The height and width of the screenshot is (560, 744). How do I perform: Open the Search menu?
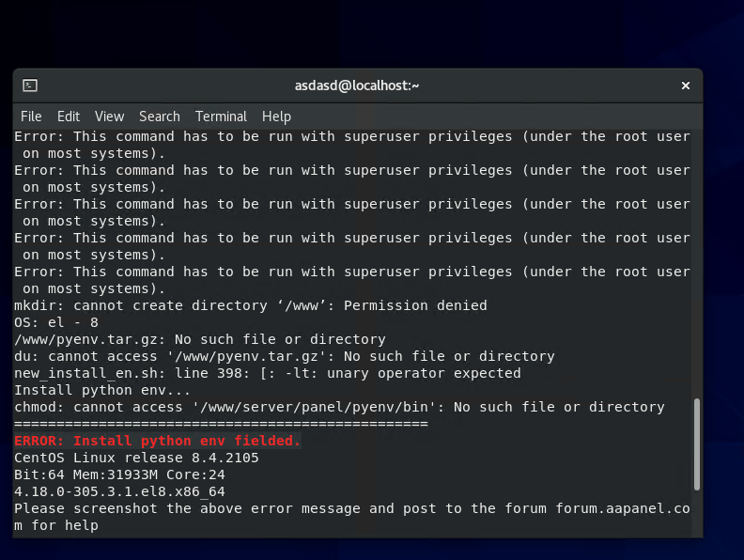(x=159, y=117)
